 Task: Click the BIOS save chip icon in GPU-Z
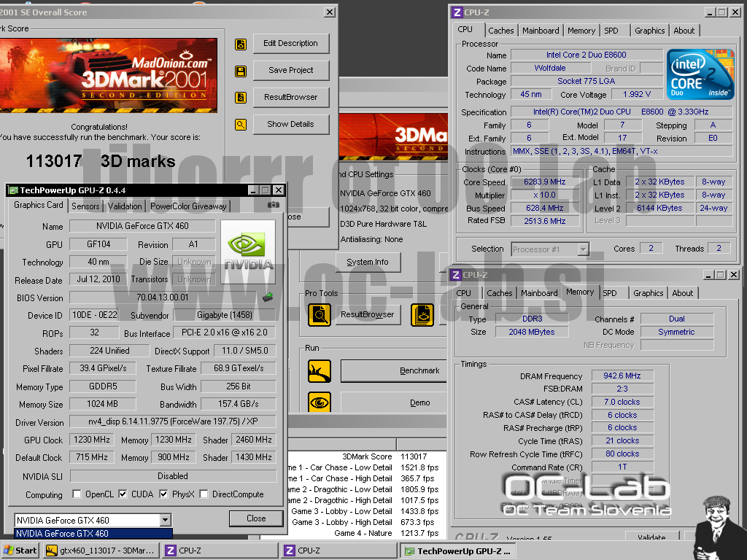[268, 297]
